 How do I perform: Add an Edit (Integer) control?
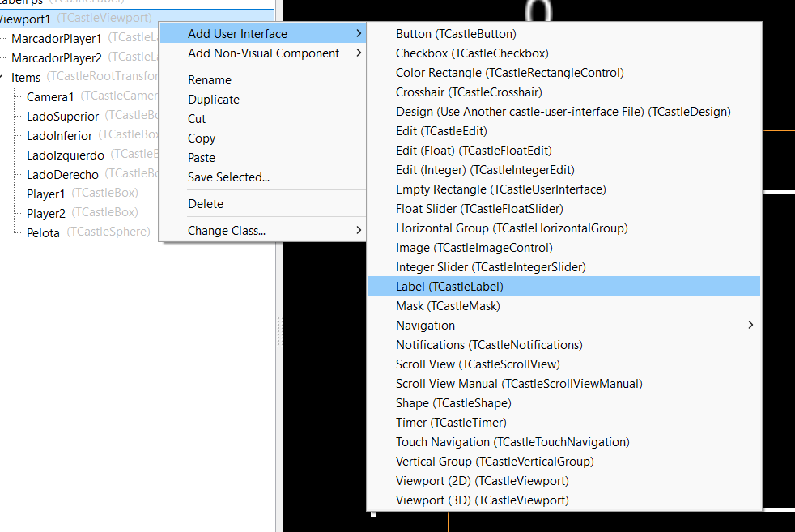(x=564, y=170)
